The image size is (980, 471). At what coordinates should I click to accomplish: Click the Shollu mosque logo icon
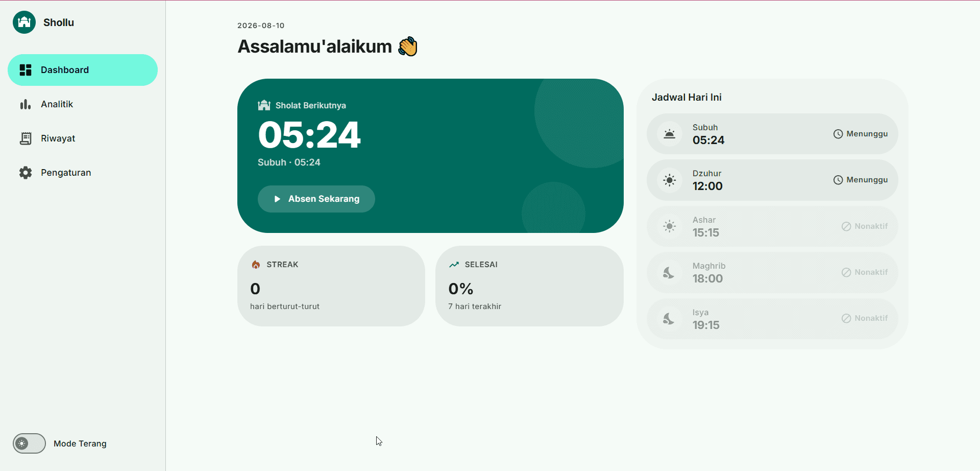(24, 22)
